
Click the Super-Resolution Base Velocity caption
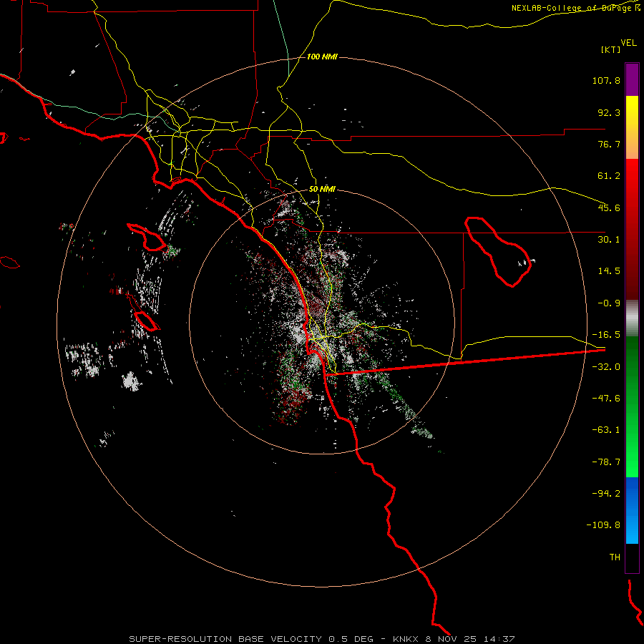tap(321, 639)
